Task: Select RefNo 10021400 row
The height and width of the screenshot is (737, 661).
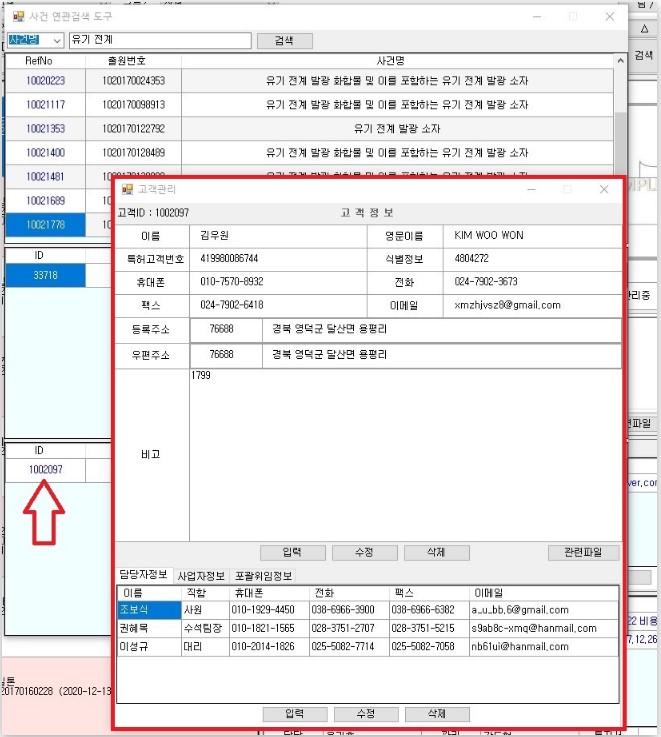Action: pos(46,153)
